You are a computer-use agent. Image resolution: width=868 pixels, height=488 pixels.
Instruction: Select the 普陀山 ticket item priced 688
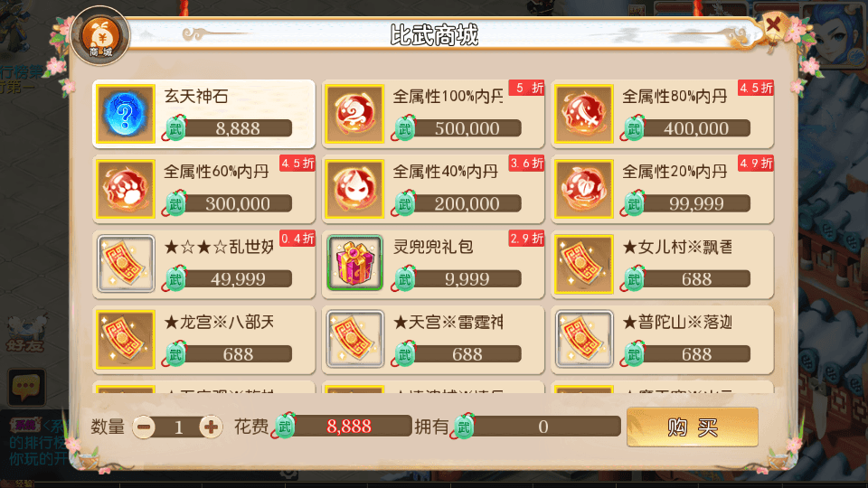point(662,340)
